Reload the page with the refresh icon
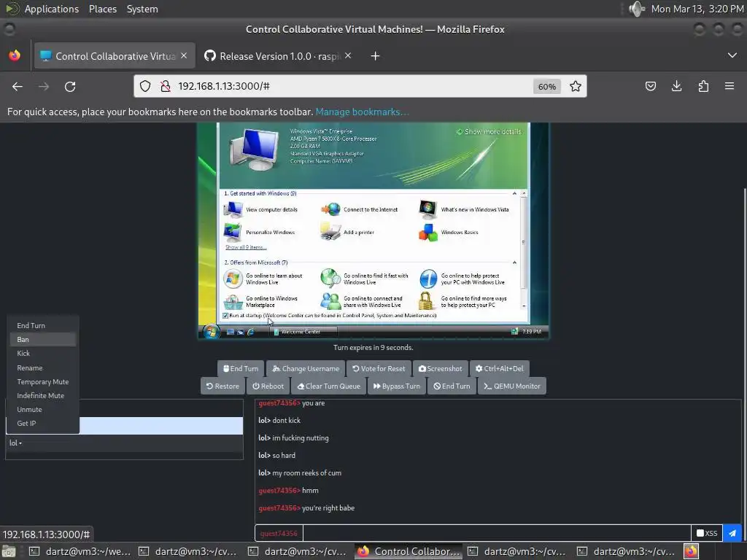Image resolution: width=747 pixels, height=560 pixels. [x=70, y=86]
